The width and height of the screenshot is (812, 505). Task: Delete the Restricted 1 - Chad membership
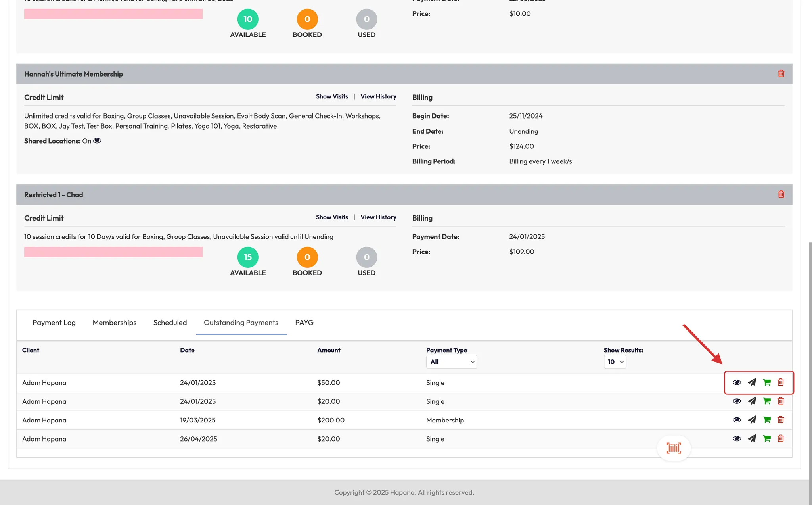tap(781, 194)
